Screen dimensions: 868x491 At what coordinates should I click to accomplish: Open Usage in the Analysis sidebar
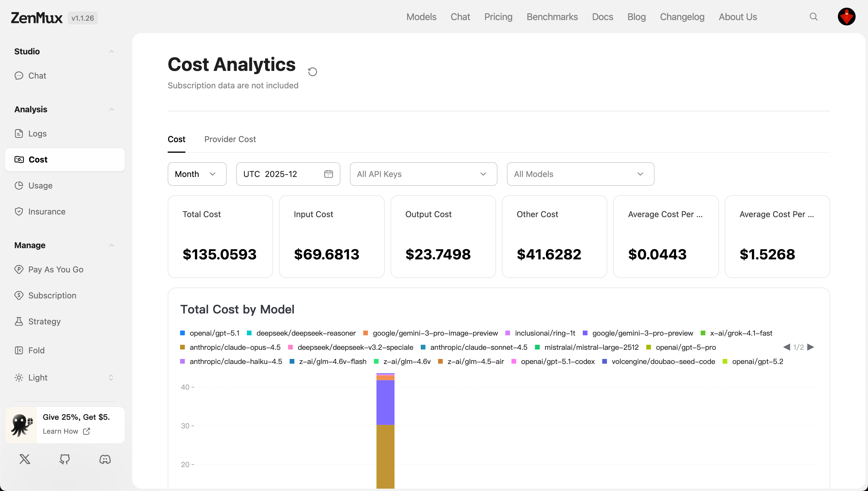click(x=40, y=186)
